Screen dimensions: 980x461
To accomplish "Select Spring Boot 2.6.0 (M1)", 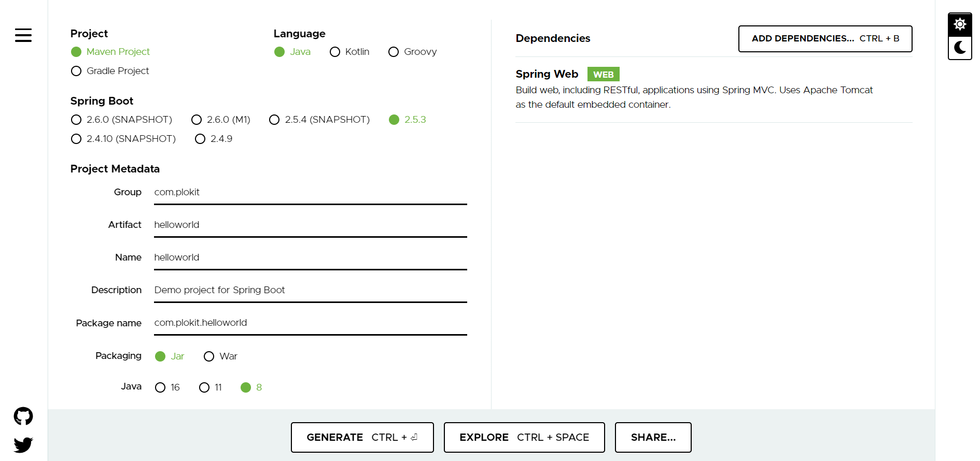I will coord(221,120).
